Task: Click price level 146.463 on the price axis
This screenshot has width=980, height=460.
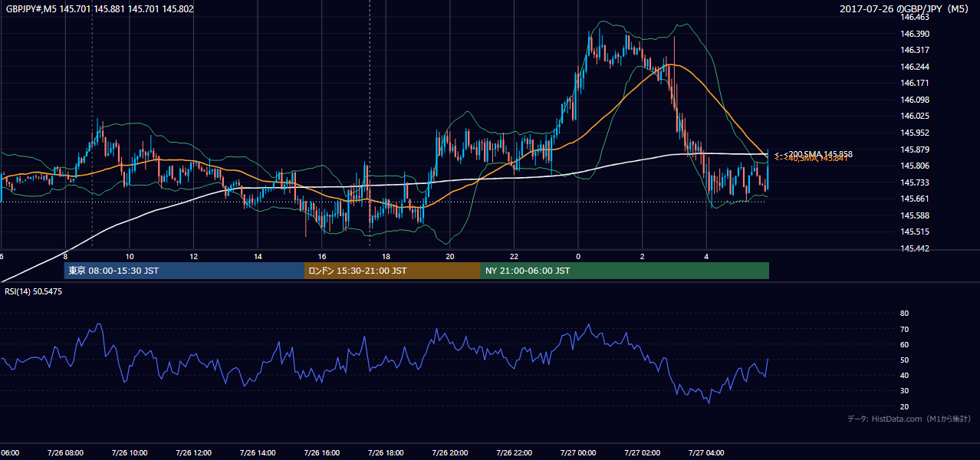Action: [915, 17]
